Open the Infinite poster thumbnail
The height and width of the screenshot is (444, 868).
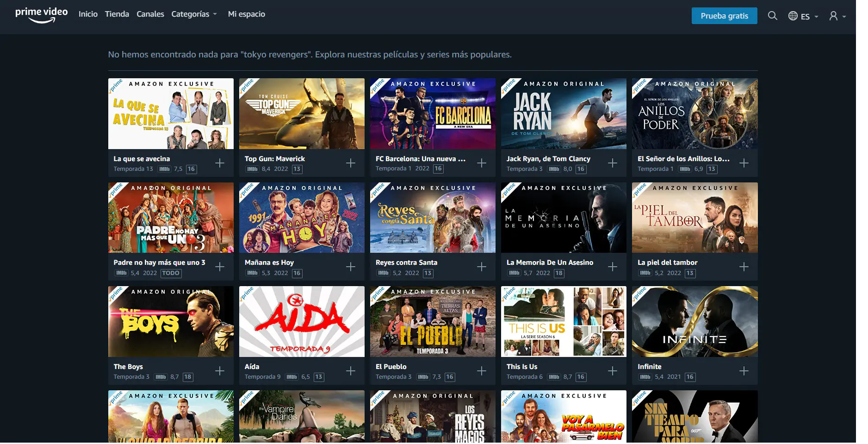pos(695,321)
